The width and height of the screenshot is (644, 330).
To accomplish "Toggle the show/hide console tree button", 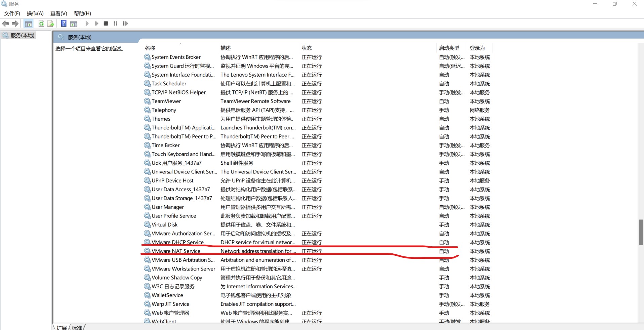I will coord(29,23).
